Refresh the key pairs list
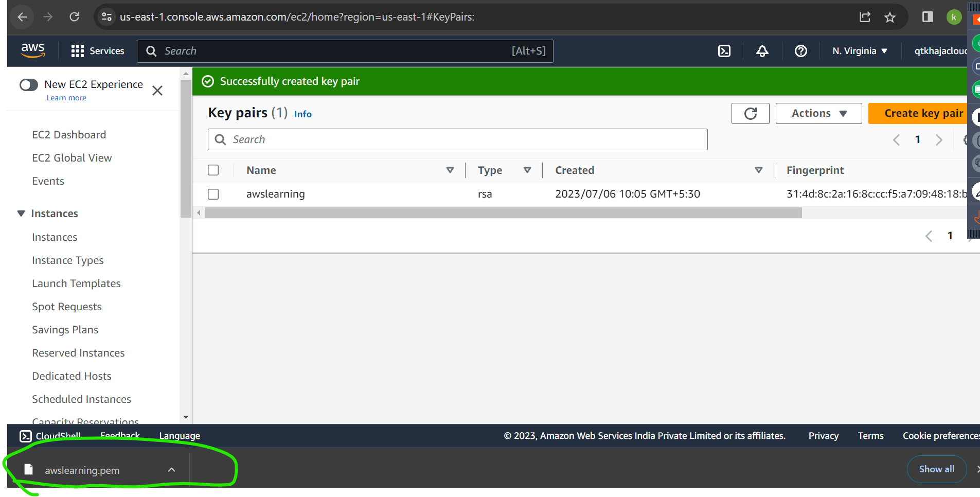 pos(751,113)
